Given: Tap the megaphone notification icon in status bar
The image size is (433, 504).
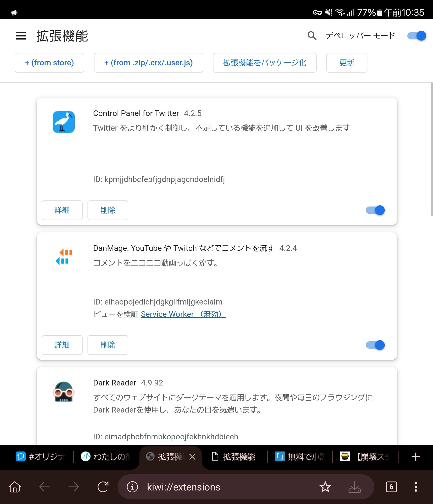Looking at the screenshot, I should (x=14, y=12).
